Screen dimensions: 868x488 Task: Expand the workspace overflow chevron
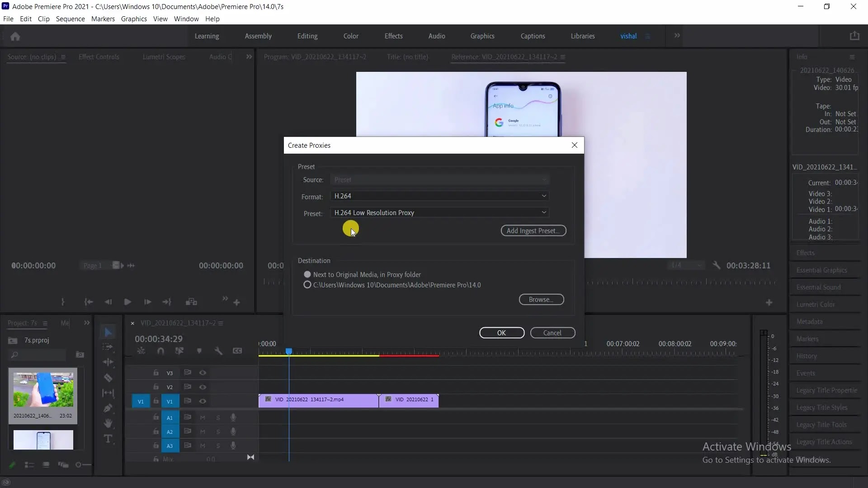[677, 36]
